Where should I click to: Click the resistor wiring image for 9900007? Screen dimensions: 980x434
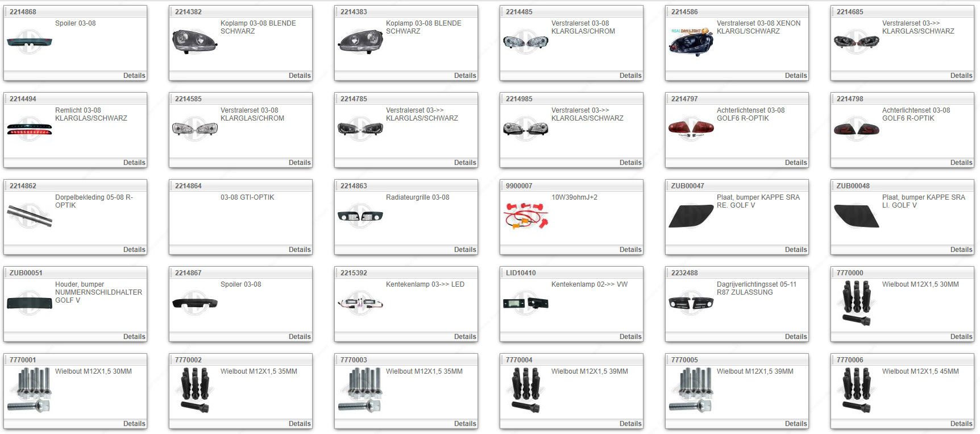coord(526,216)
